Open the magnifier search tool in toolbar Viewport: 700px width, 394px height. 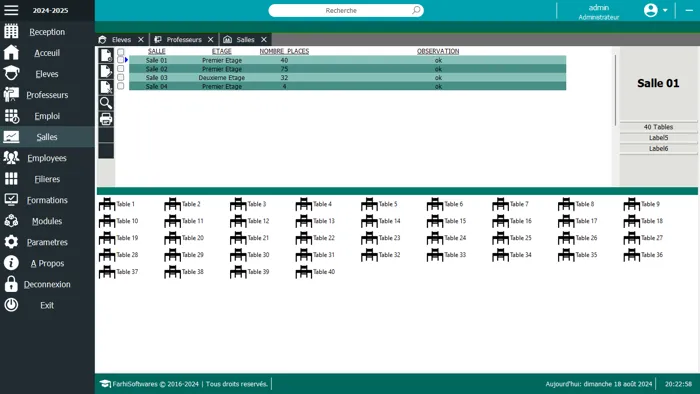pos(106,103)
